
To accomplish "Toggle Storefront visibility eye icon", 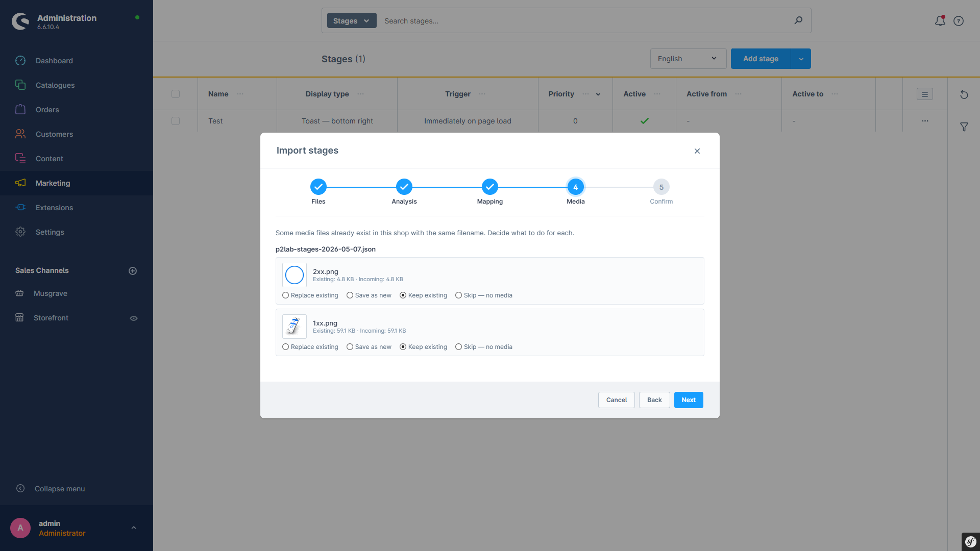I will click(134, 318).
